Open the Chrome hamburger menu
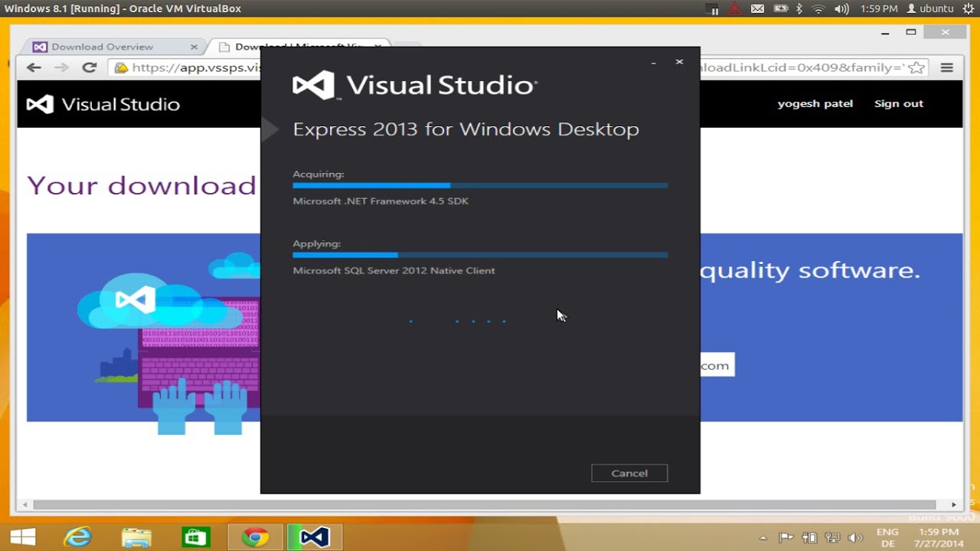This screenshot has height=551, width=980. (947, 67)
